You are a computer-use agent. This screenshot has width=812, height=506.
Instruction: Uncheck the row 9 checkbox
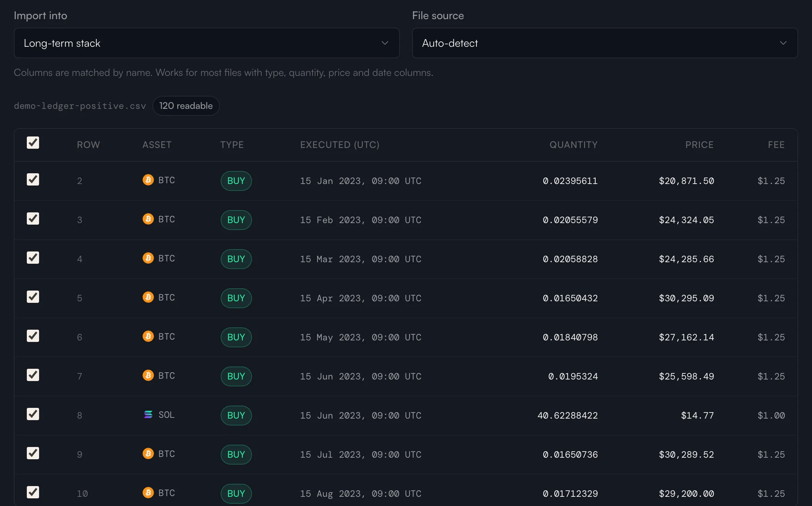click(33, 453)
